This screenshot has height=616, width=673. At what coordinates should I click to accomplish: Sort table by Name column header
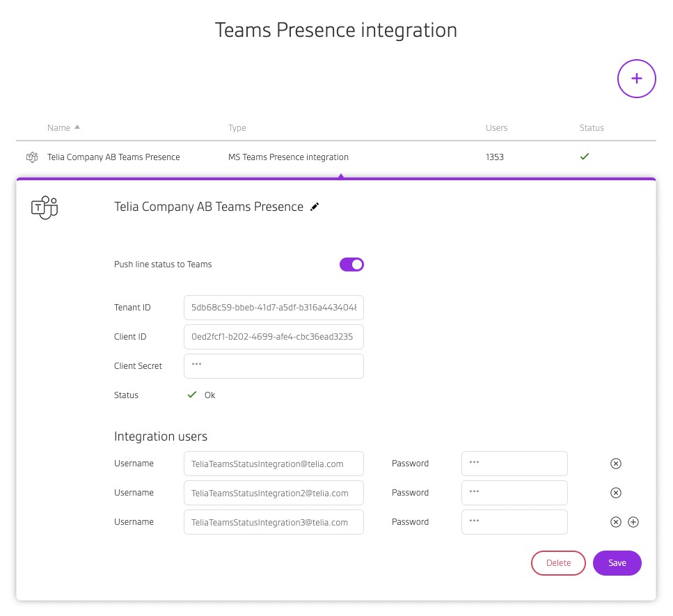[58, 128]
